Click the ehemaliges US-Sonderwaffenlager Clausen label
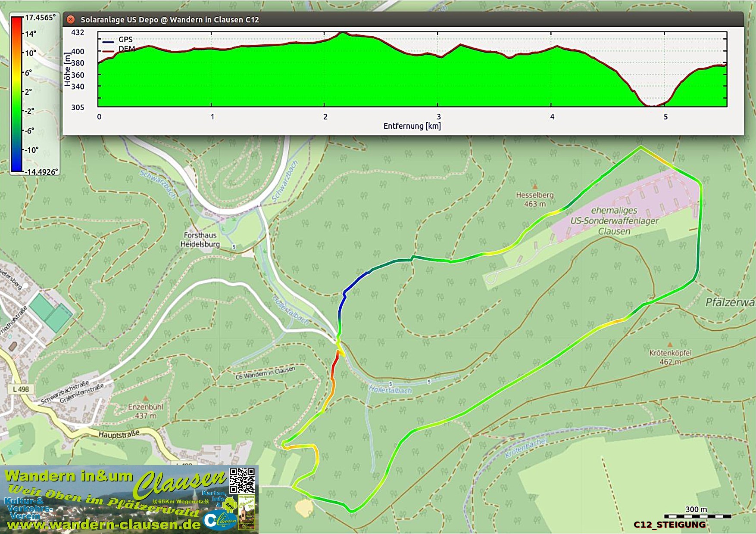756x534 pixels. click(614, 221)
